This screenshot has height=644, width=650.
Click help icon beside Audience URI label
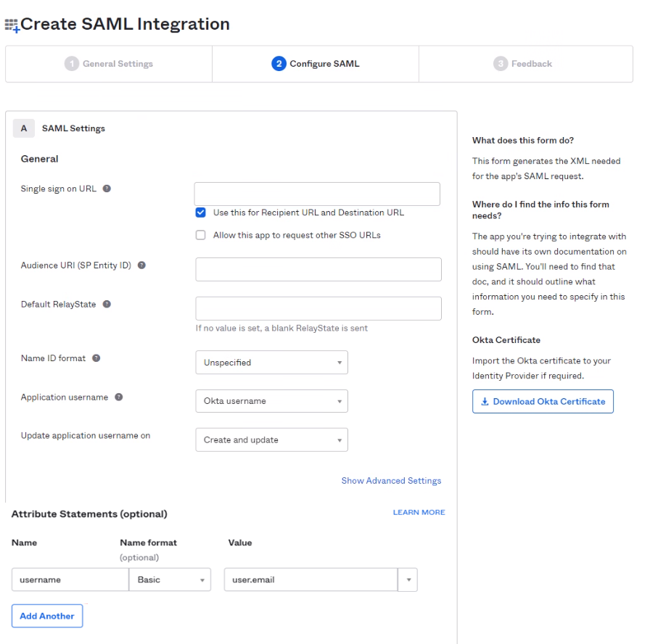[x=141, y=265]
